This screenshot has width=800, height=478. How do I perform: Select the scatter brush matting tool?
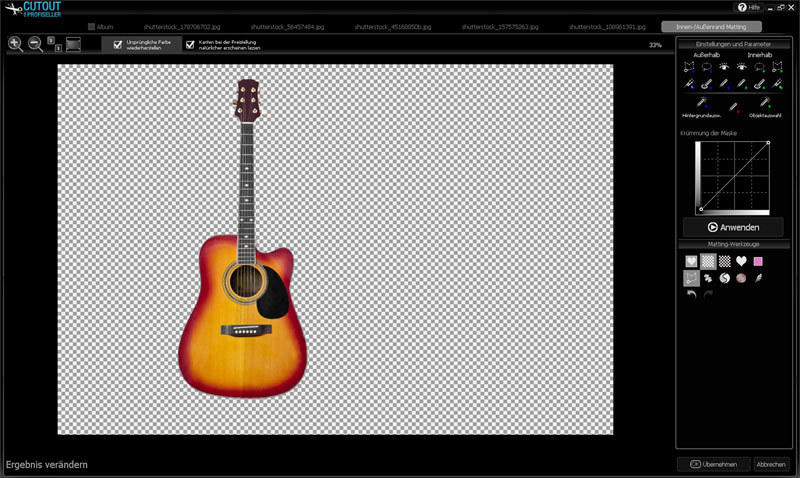pos(708,278)
